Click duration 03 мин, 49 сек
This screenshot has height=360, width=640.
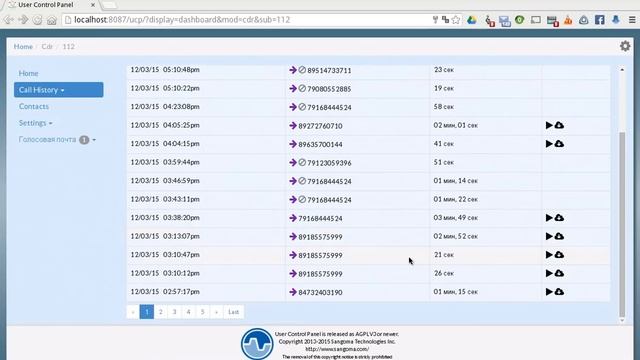click(456, 218)
